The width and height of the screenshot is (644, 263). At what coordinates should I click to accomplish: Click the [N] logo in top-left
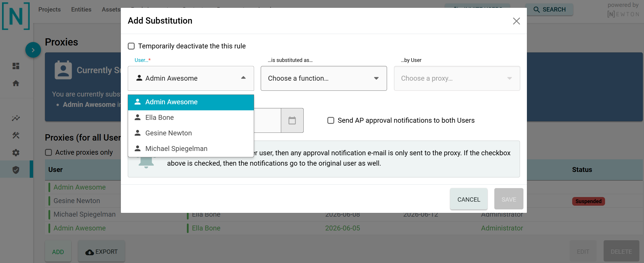(x=16, y=16)
